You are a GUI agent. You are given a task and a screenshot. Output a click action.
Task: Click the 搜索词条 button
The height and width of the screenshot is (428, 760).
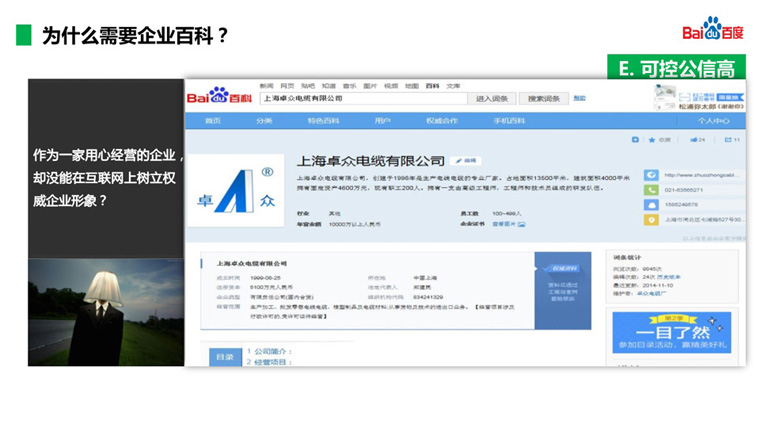click(x=543, y=98)
